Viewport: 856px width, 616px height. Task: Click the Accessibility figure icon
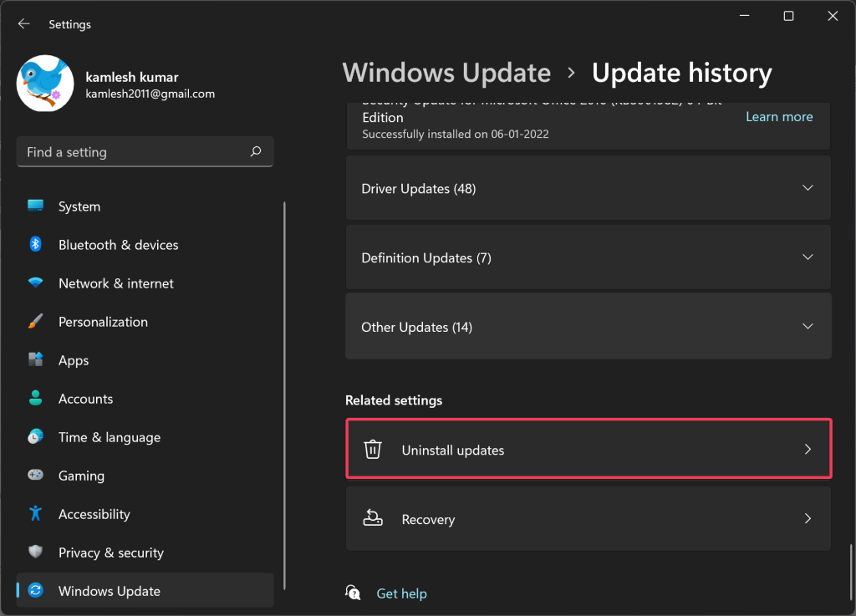click(35, 513)
